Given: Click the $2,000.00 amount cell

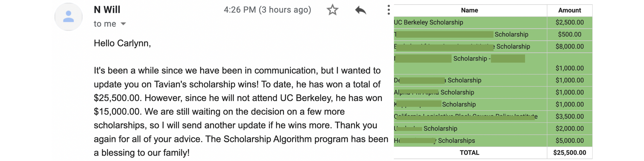Looking at the screenshot, I should (569, 128).
